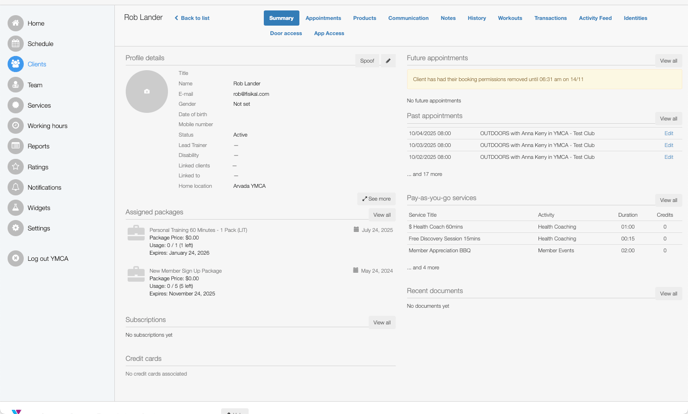The width and height of the screenshot is (688, 414).
Task: Click the pencil edit profile icon
Action: (x=388, y=61)
